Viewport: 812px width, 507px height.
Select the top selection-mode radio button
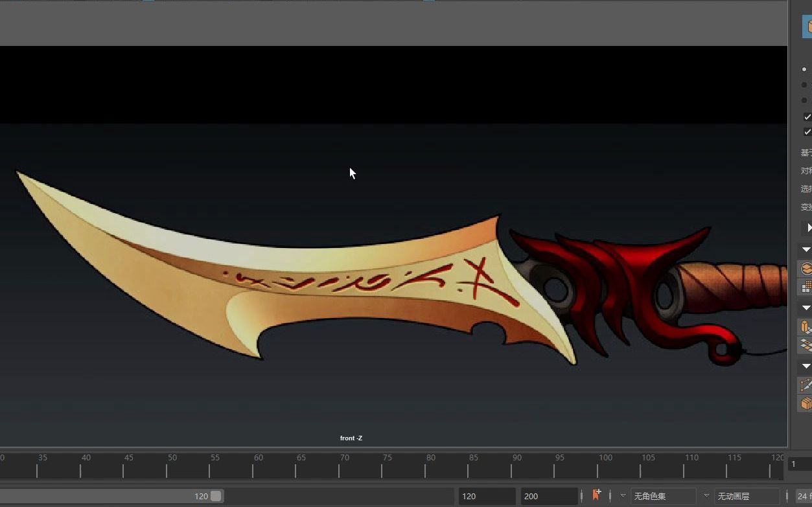804,69
